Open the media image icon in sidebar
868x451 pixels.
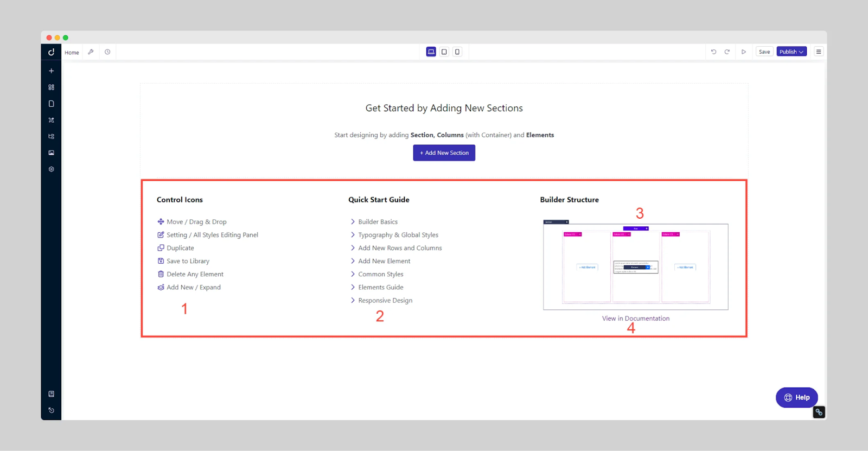point(51,153)
